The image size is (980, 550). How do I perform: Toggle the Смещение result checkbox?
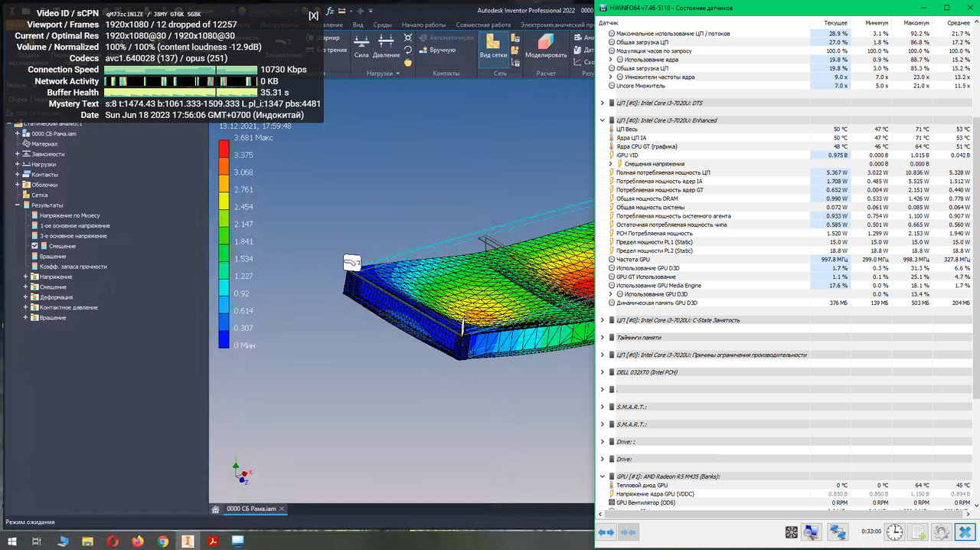(x=34, y=246)
